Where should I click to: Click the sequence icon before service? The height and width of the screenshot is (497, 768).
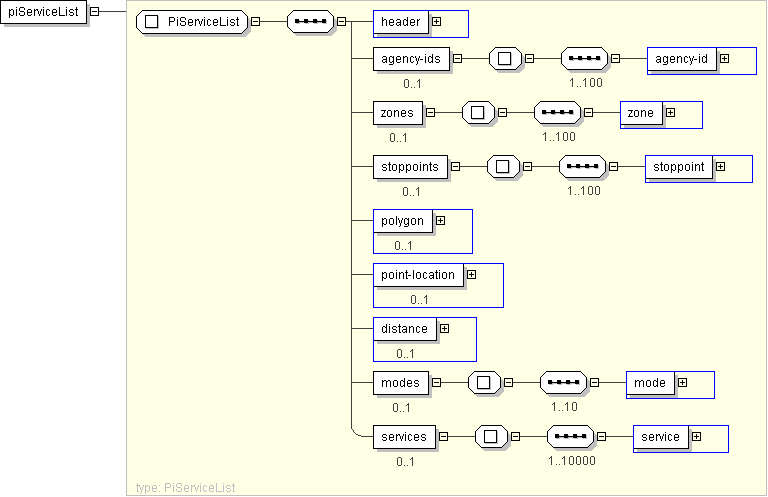570,436
